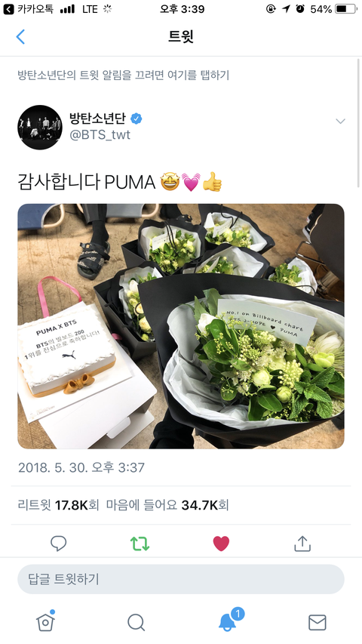Open 방탄소년단 profile avatar
362x644 pixels.
40,128
